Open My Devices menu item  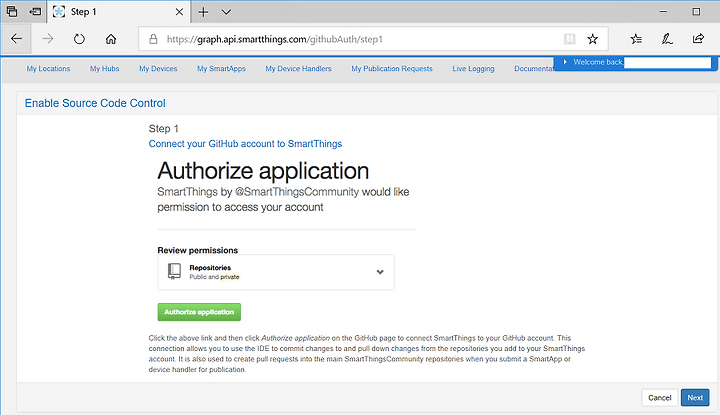158,68
